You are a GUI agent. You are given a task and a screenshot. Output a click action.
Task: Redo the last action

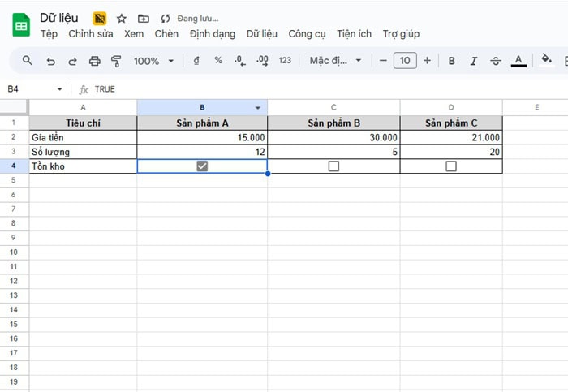point(72,61)
